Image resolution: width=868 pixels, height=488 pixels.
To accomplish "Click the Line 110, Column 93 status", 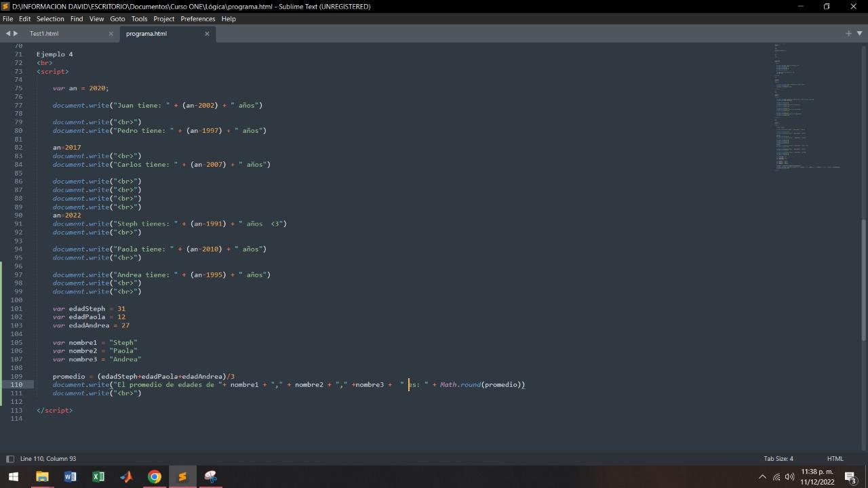I will point(48,459).
